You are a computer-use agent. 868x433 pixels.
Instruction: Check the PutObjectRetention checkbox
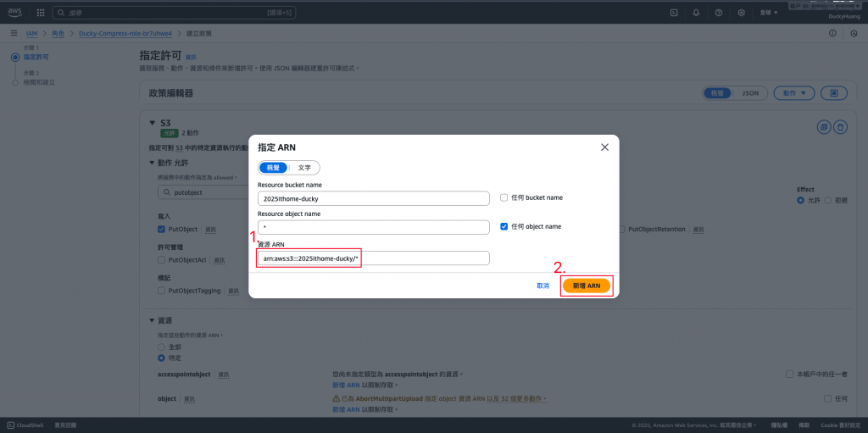pos(621,230)
